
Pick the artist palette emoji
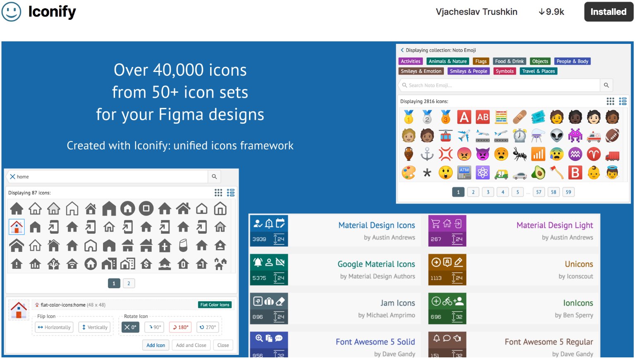(x=409, y=172)
